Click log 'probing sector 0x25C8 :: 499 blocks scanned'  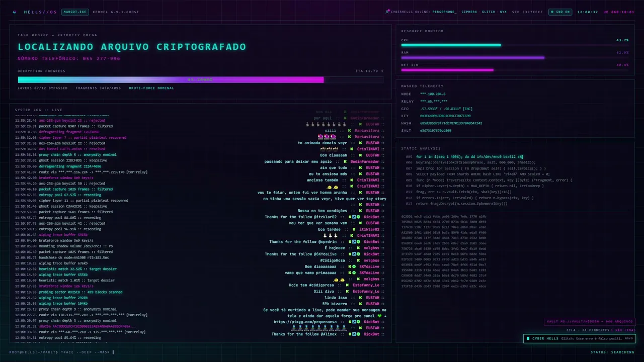(x=80, y=292)
